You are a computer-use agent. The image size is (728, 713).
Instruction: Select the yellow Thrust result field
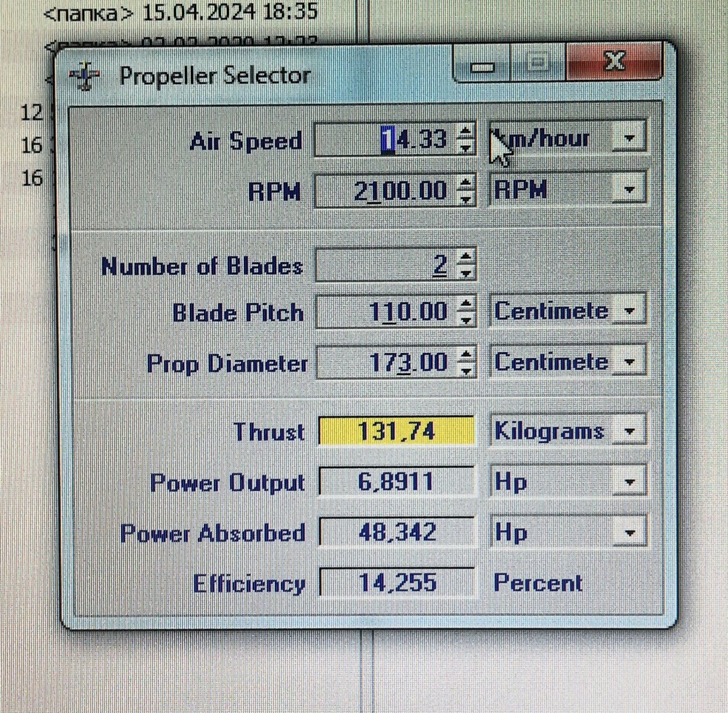pyautogui.click(x=396, y=431)
